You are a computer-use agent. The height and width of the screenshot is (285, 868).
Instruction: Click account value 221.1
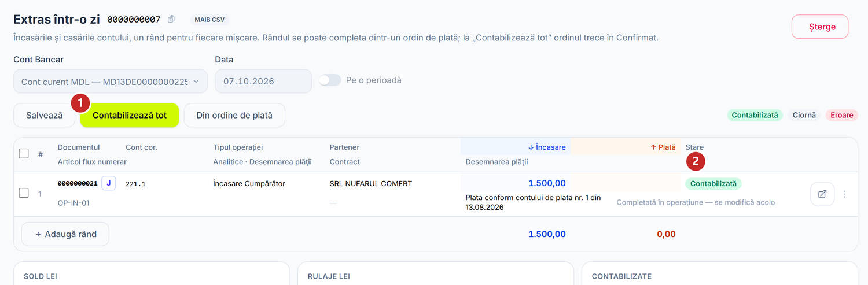135,184
